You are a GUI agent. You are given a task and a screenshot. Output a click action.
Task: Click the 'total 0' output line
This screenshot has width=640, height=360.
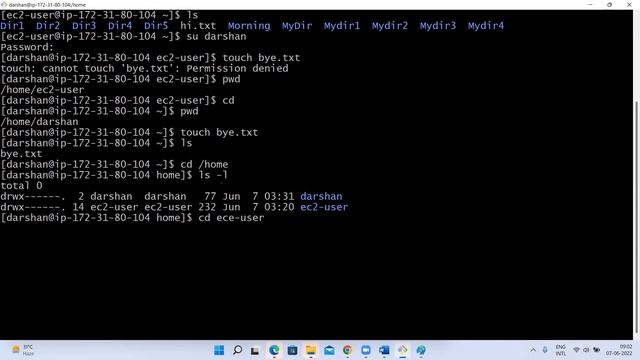21,186
